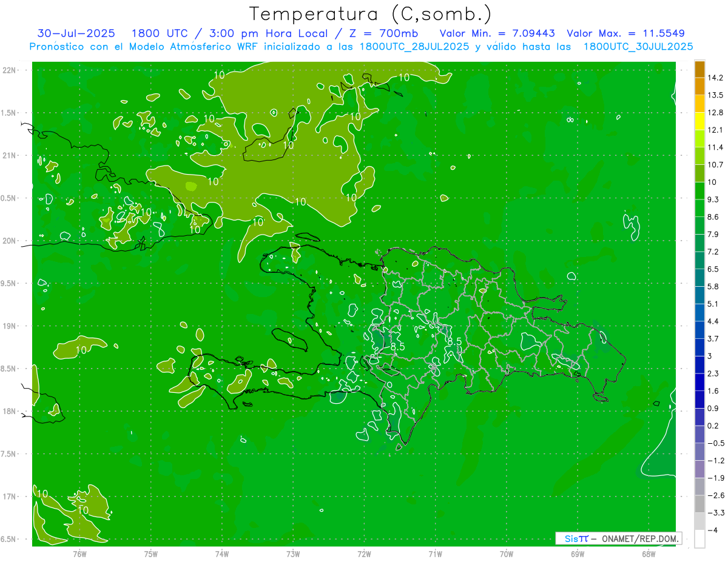Image resolution: width=728 pixels, height=562 pixels.
Task: Click the 68W longitude axis label
Action: (649, 554)
